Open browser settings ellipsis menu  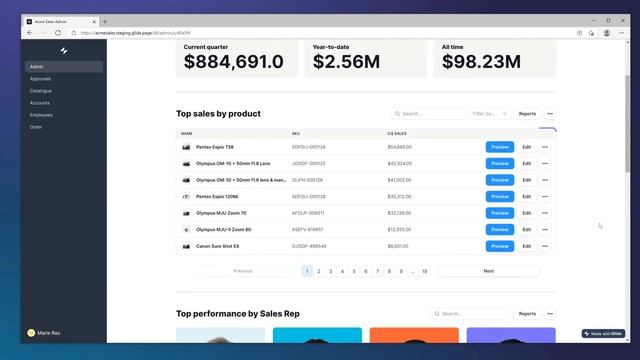point(622,33)
